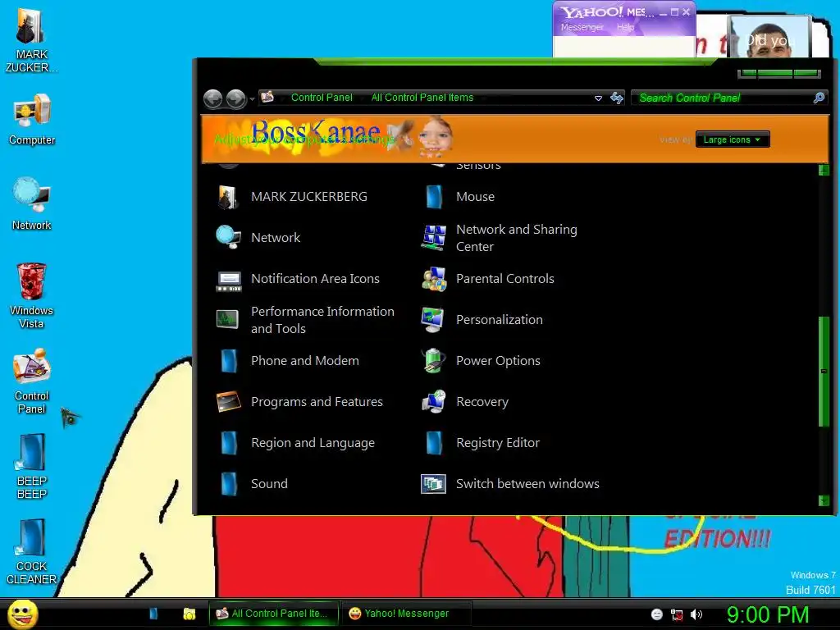Open Network and Sharing Center icon
Screen dimensions: 840x630
433,237
